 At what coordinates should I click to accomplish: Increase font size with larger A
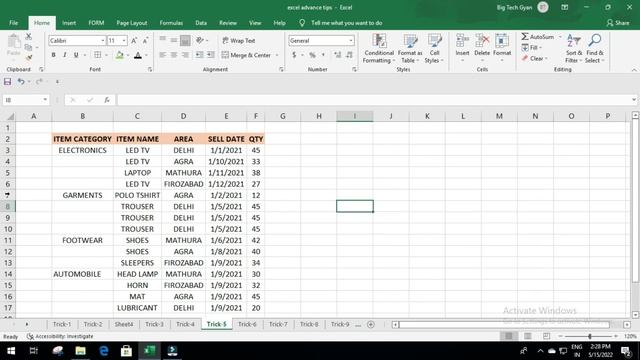pos(134,40)
